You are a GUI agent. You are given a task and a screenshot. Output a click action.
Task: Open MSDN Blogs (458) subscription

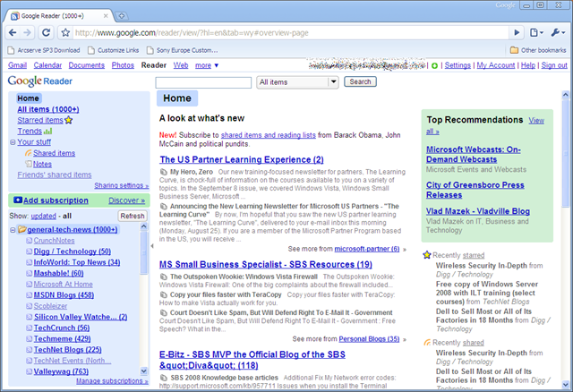[64, 295]
